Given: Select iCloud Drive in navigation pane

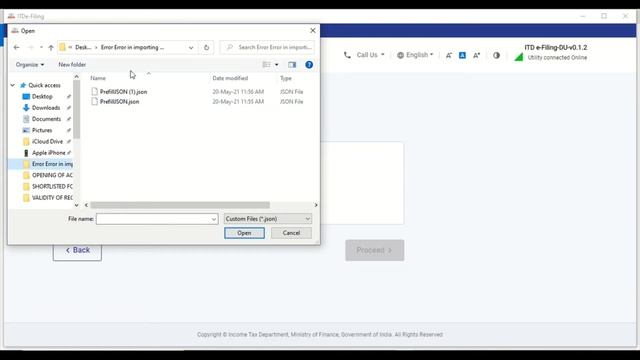Looking at the screenshot, I should click(47, 141).
